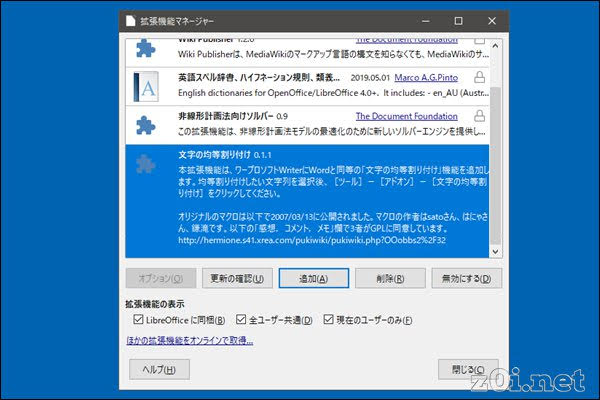Click the 2019.05.01 version text
Screen dimensions: 600x400
tap(370, 78)
